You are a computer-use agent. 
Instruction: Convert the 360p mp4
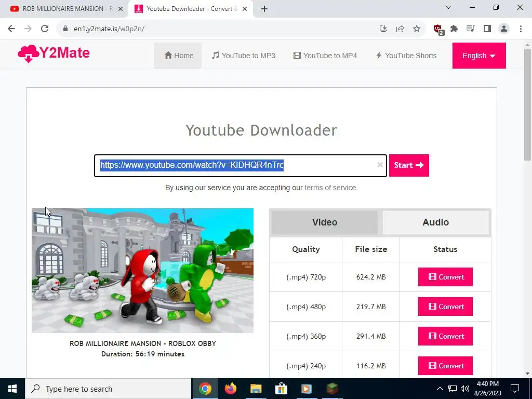[x=445, y=336]
